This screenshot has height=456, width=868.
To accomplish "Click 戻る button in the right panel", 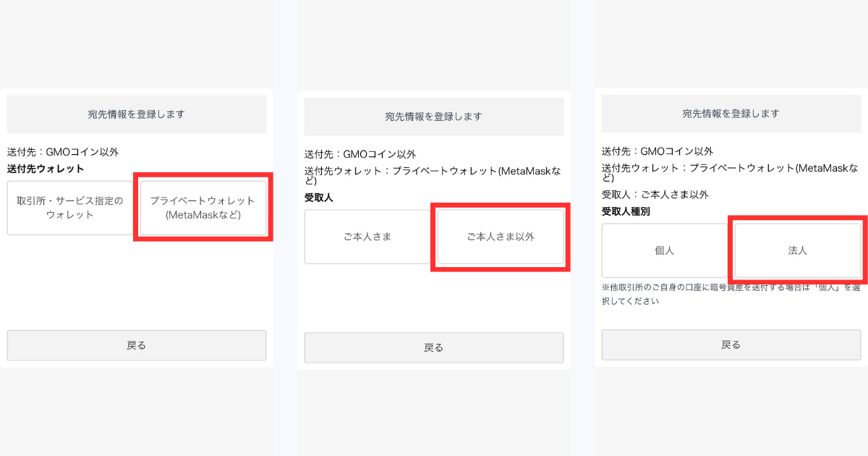I will point(731,345).
